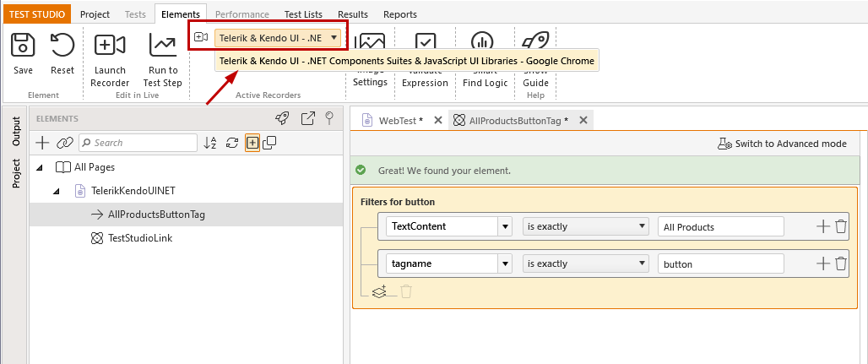The image size is (868, 364).
Task: Add a new element with plus icon
Action: coord(42,143)
